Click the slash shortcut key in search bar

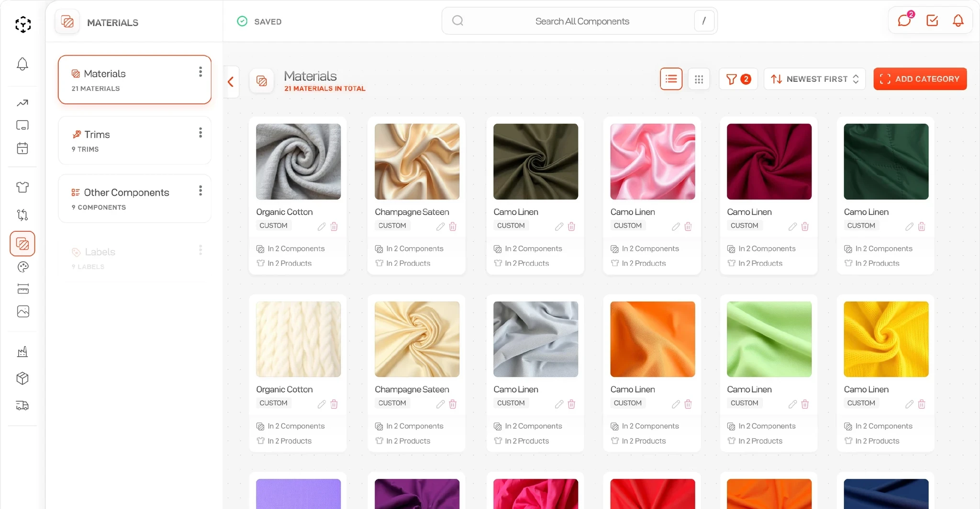(704, 21)
